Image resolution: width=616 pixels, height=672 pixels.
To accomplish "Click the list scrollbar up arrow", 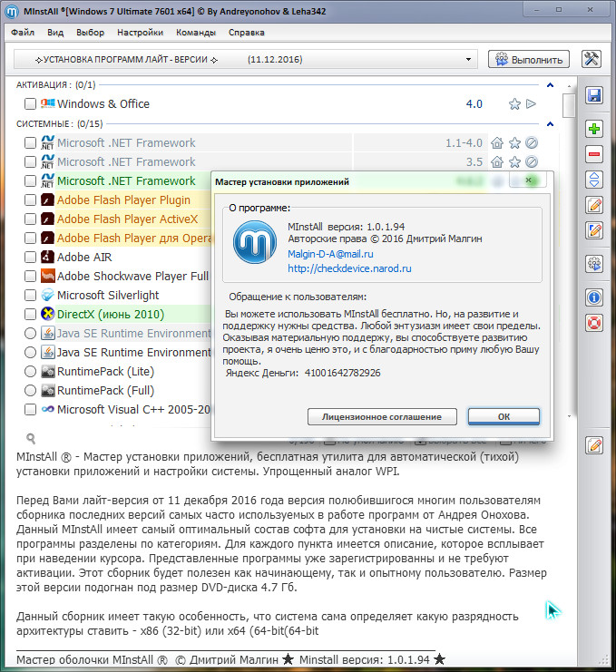I will click(x=569, y=86).
